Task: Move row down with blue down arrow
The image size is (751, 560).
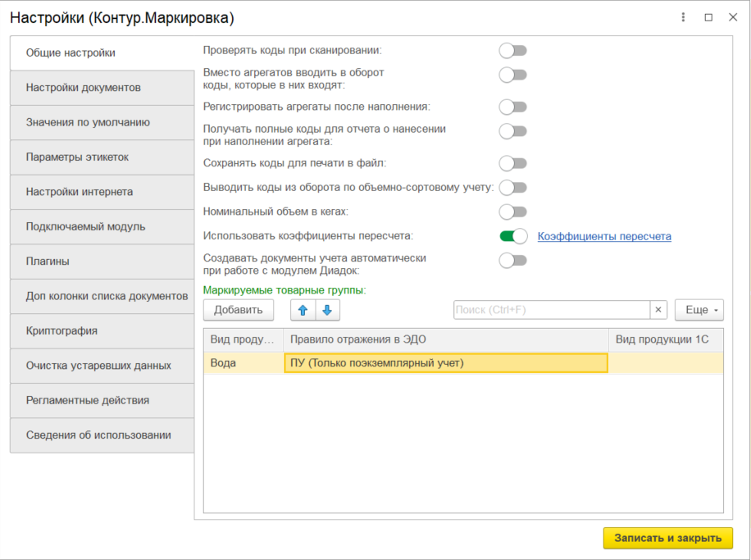Action: [x=326, y=310]
